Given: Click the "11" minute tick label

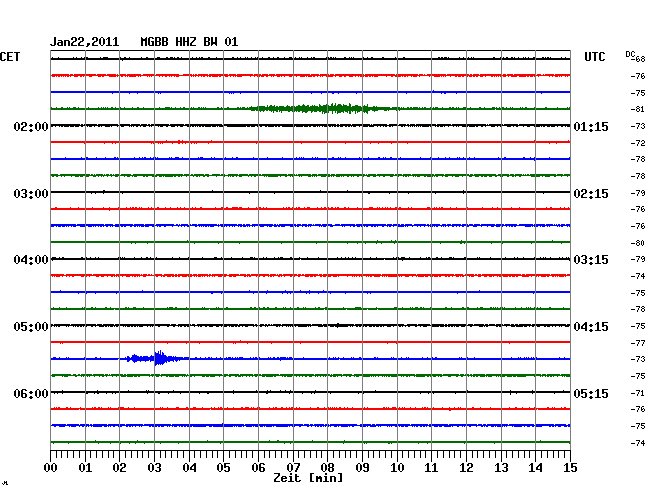Looking at the screenshot, I should click(x=431, y=468).
